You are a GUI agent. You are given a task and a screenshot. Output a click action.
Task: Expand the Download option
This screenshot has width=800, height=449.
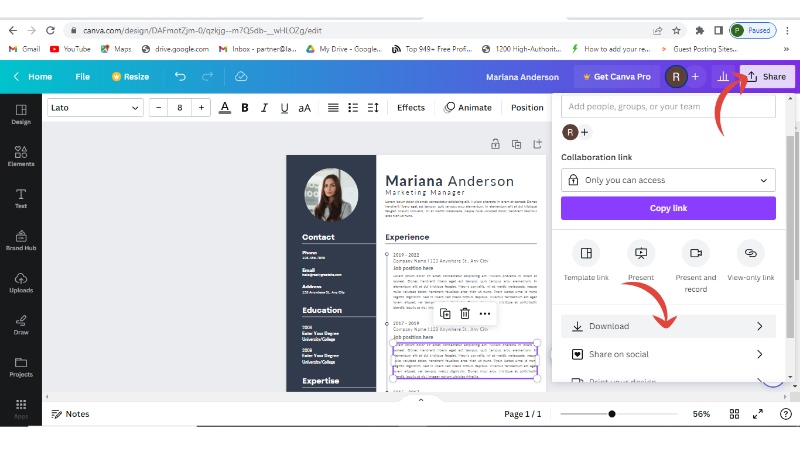click(x=668, y=326)
